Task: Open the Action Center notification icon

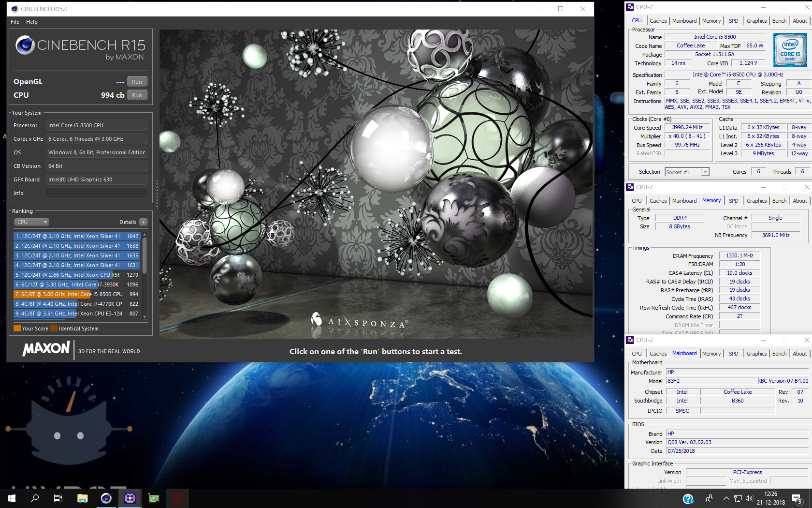Action: [797, 499]
